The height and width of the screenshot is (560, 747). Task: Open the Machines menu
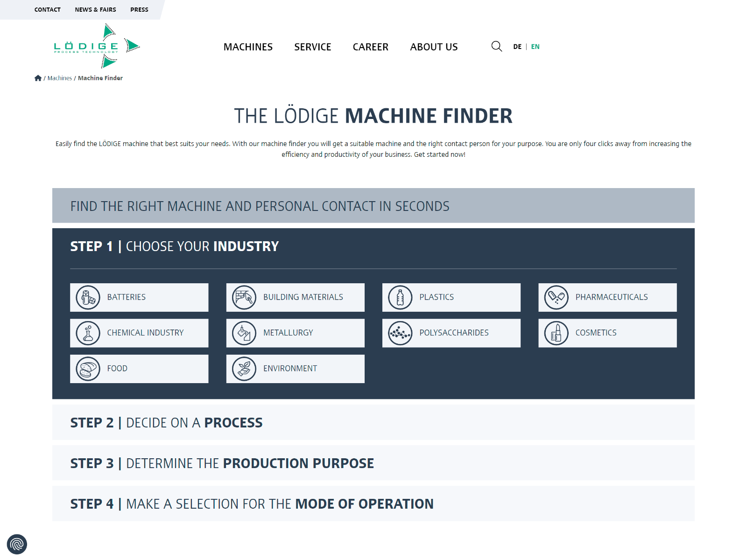(x=248, y=47)
